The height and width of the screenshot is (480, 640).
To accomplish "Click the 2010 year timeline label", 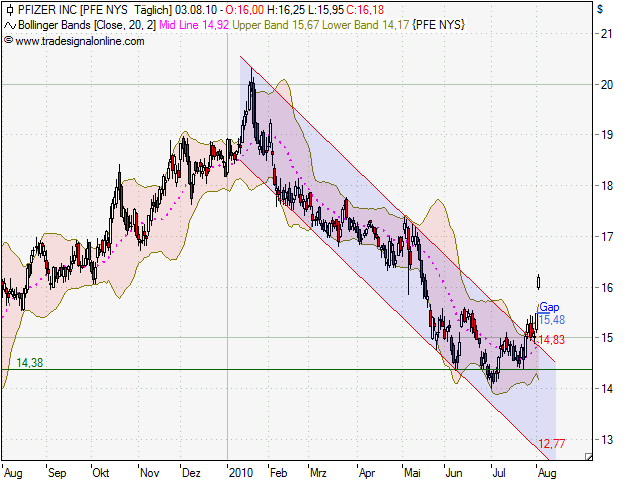I will [241, 473].
